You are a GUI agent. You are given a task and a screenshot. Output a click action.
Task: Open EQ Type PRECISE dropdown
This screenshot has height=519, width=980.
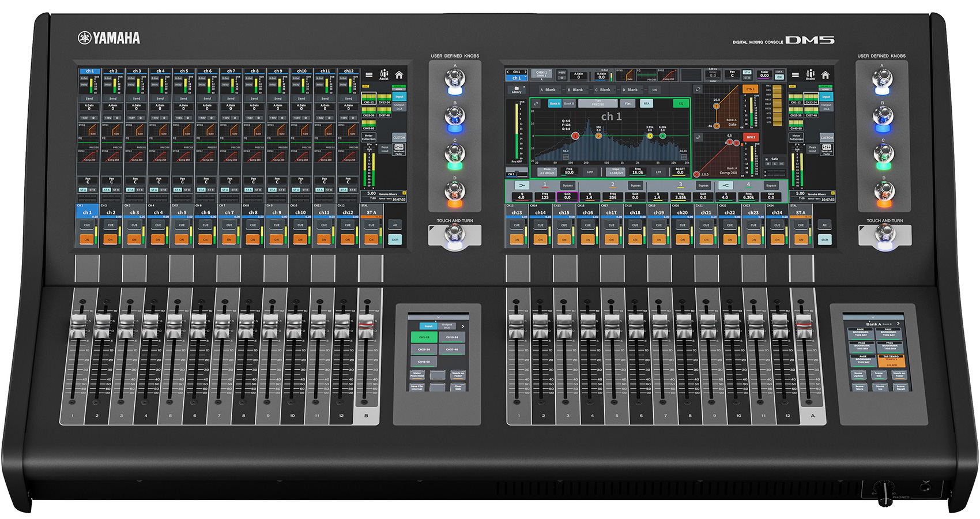598,103
